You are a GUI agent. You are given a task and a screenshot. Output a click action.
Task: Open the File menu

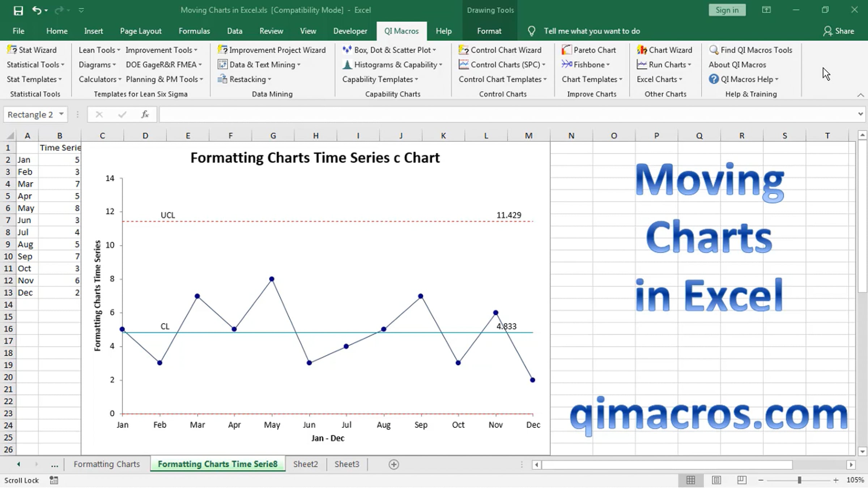[x=18, y=31]
